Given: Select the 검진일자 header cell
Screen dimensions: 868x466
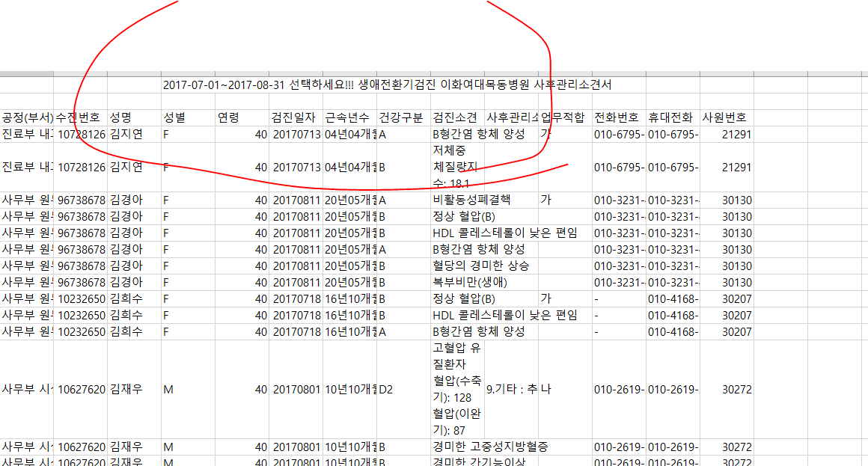Looking at the screenshot, I should [x=296, y=117].
